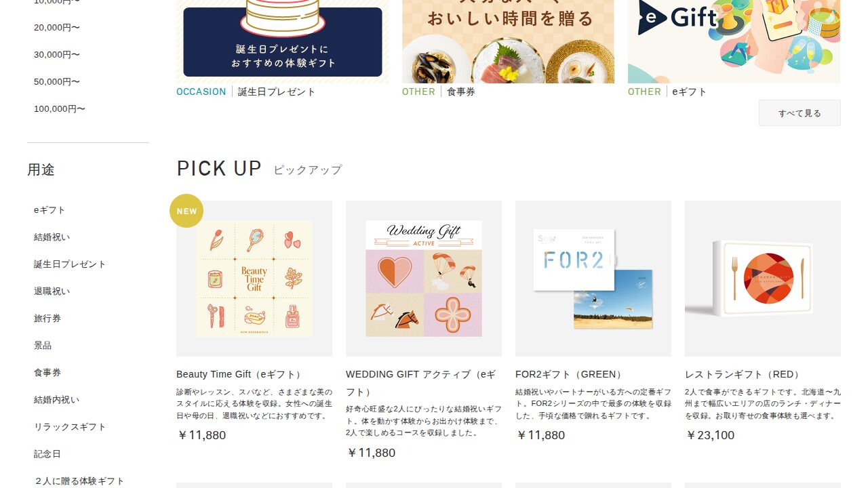This screenshot has width=868, height=488.
Task: Click the OCCASION category label
Action: click(201, 91)
